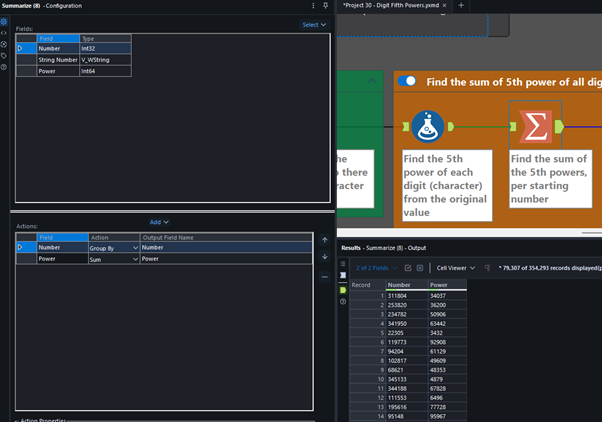This screenshot has height=422, width=602.
Task: Move action down with arrow button
Action: pyautogui.click(x=324, y=257)
